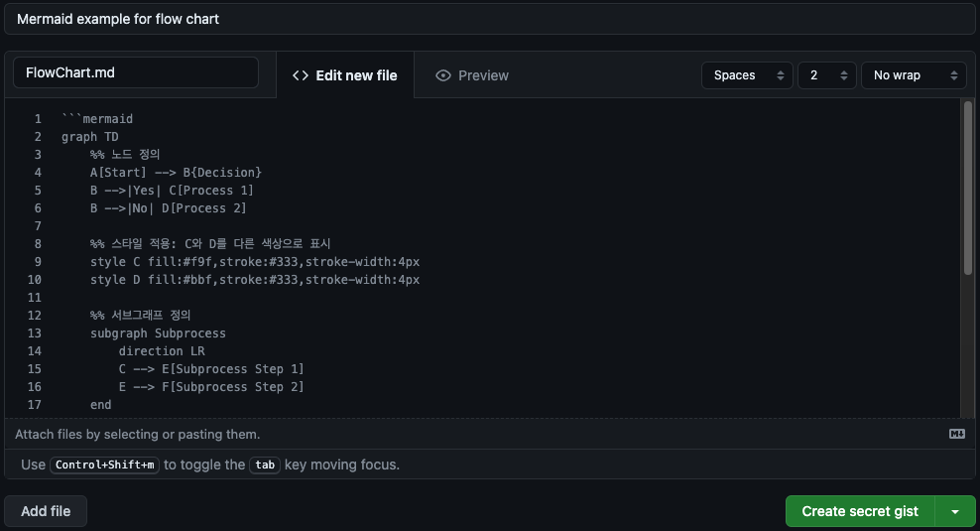980x531 pixels.
Task: Switch to the Edit new file tab
Action: pyautogui.click(x=345, y=75)
